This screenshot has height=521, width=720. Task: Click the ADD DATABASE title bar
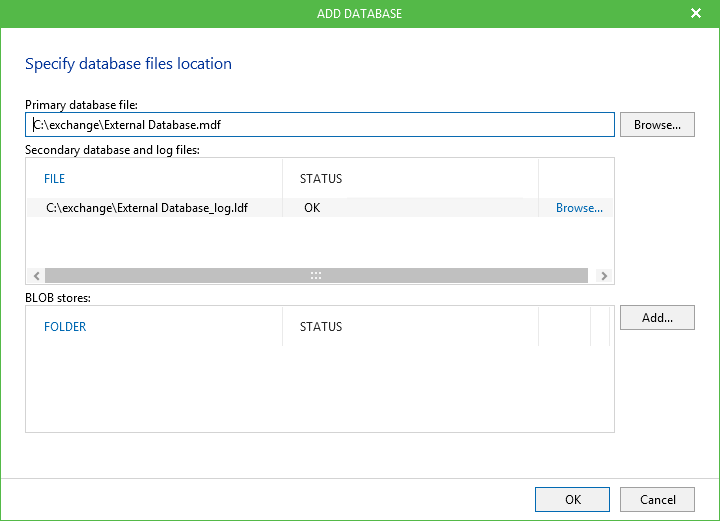[x=359, y=14]
